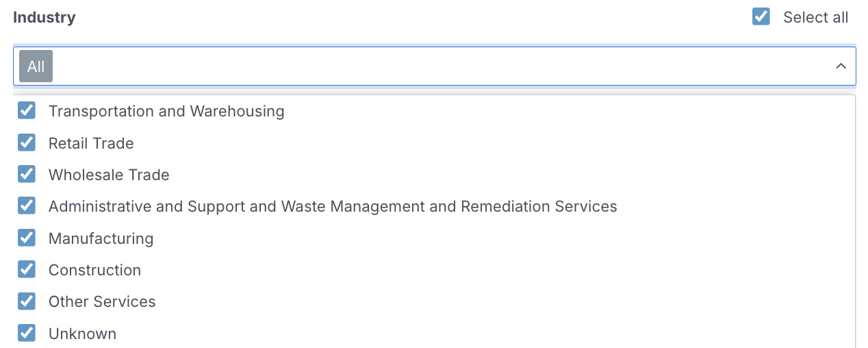Uncheck the Select all checkbox
The height and width of the screenshot is (348, 868).
point(761,17)
